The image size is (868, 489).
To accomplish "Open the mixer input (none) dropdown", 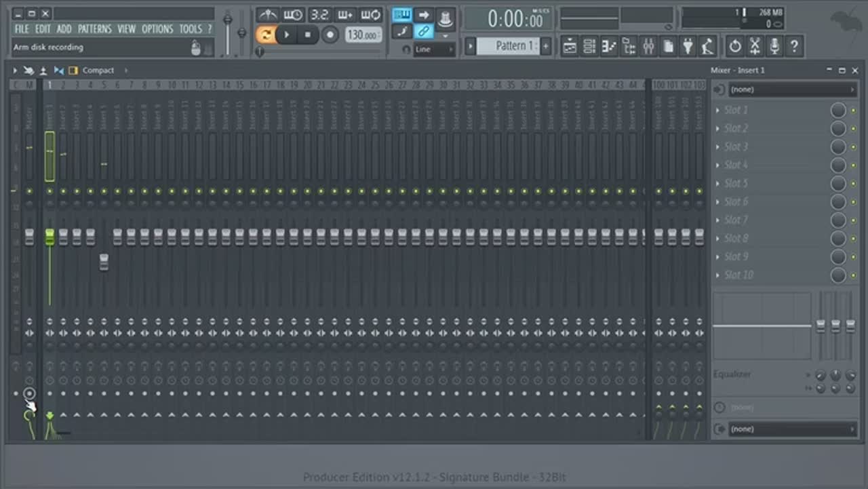I will [790, 90].
